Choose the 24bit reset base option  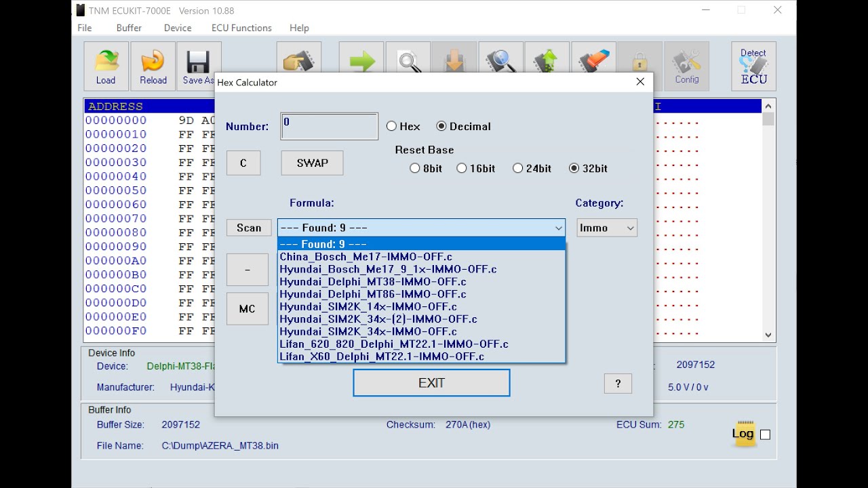coord(518,168)
